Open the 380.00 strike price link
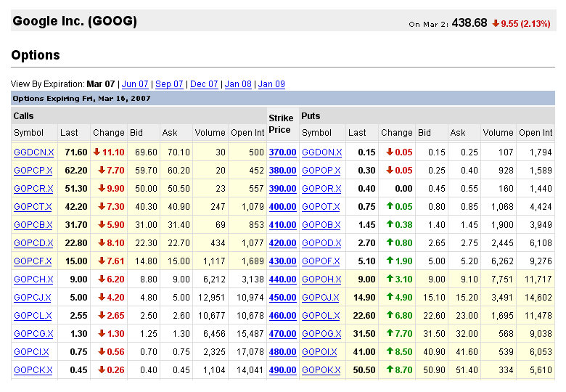 pos(283,171)
